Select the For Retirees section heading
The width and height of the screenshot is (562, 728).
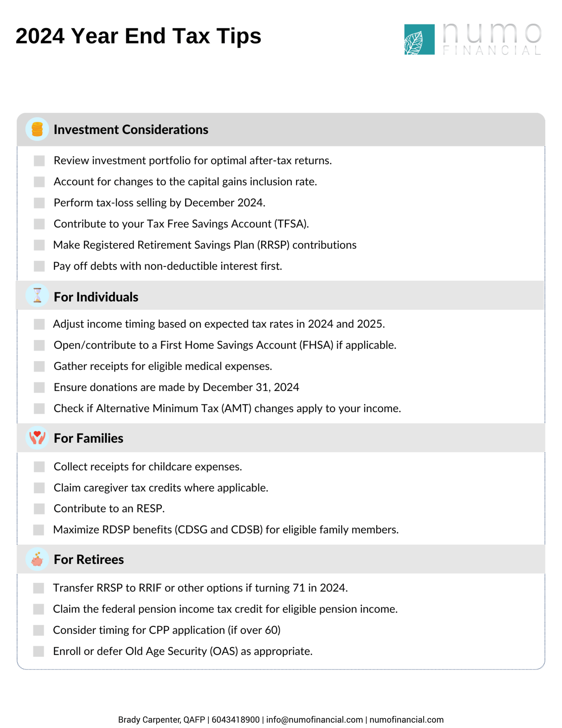[89, 560]
